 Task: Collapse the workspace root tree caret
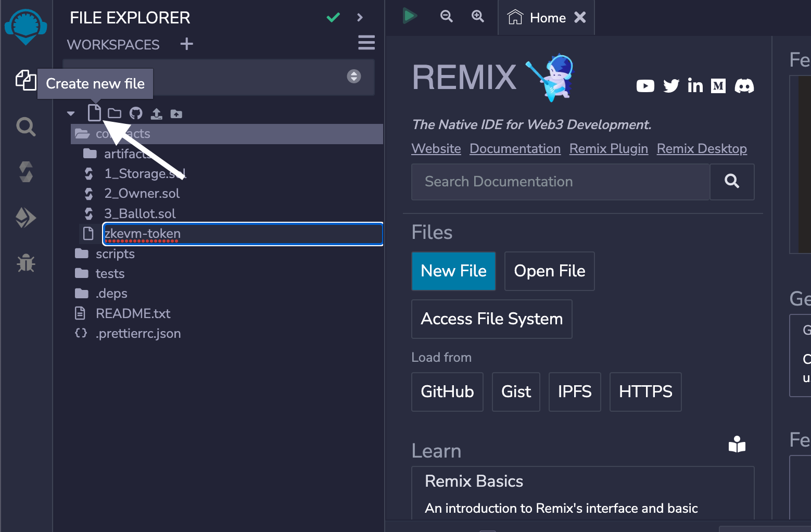pyautogui.click(x=71, y=113)
